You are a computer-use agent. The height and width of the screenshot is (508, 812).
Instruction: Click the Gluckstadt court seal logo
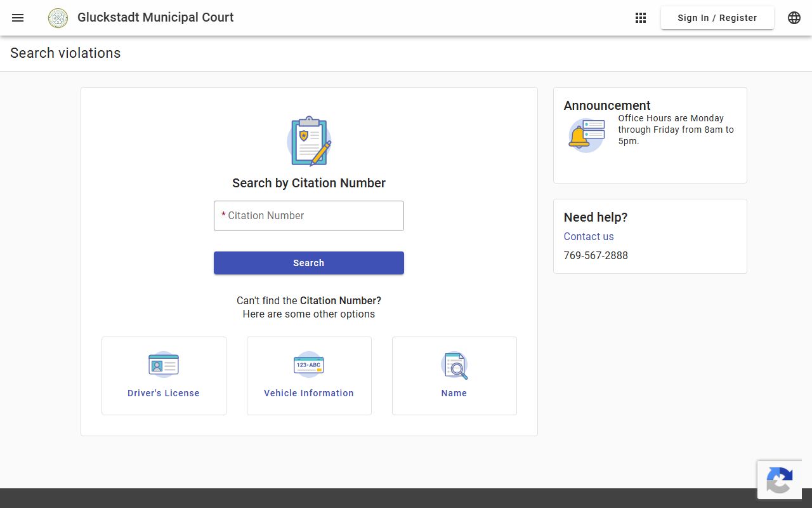click(x=58, y=18)
